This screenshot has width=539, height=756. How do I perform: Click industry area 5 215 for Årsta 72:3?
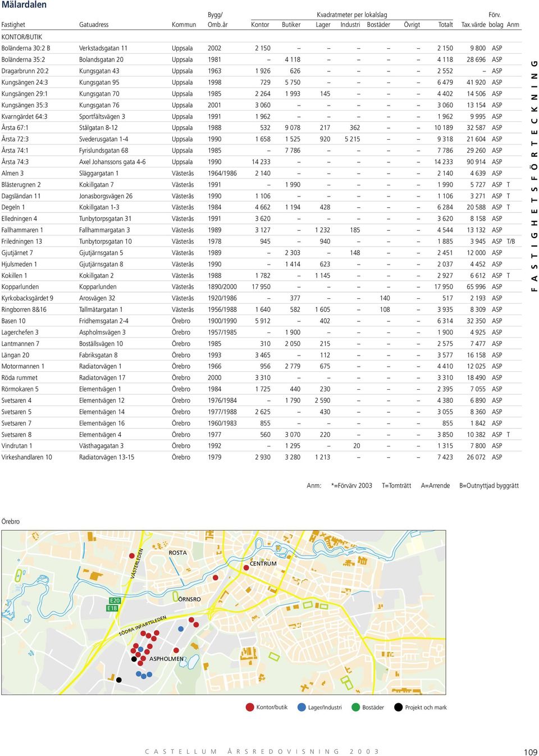353,139
